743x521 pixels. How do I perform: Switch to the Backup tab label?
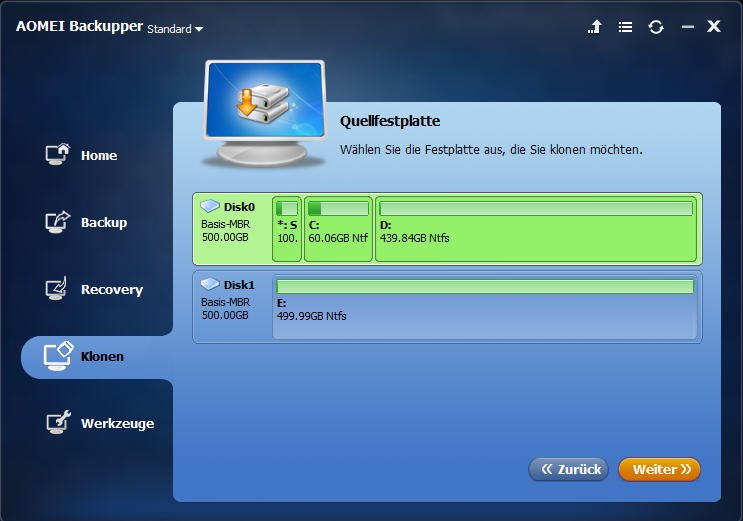(x=104, y=223)
